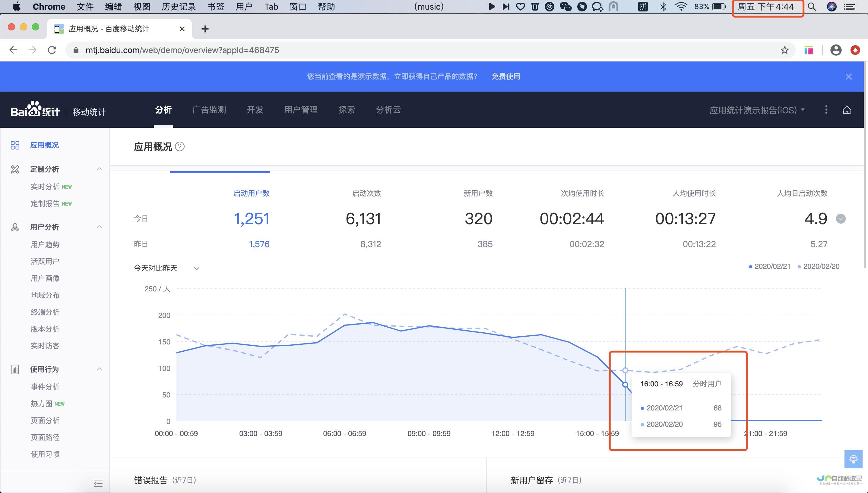Close the 应用概况 browser tab
868x493 pixels.
182,29
